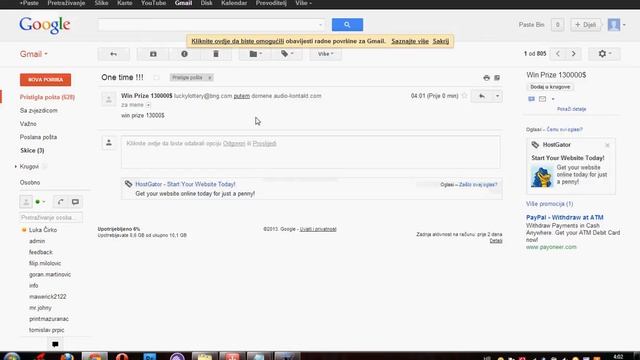Viewport: 640px width, 360px height.
Task: Toggle the importance marker beside One time
Action: coord(156,78)
